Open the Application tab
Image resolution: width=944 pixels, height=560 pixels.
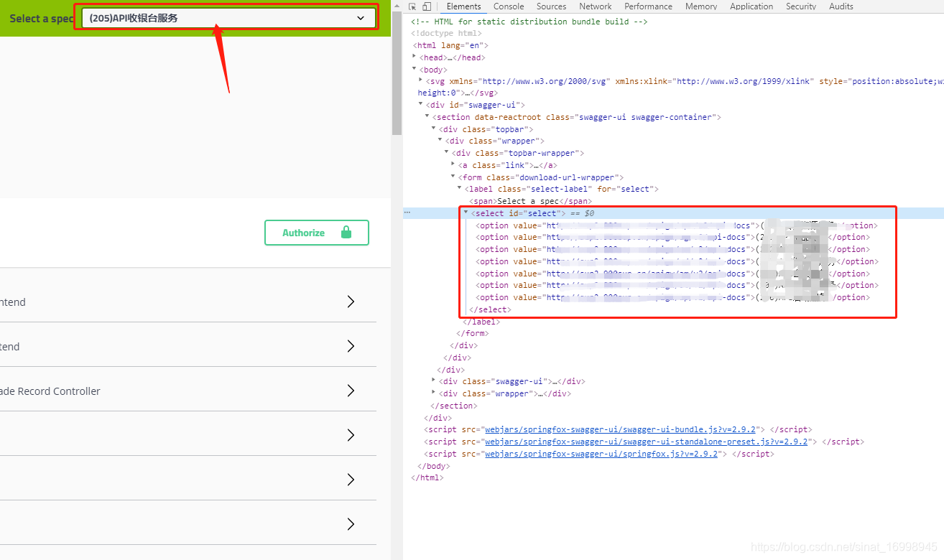coord(751,6)
